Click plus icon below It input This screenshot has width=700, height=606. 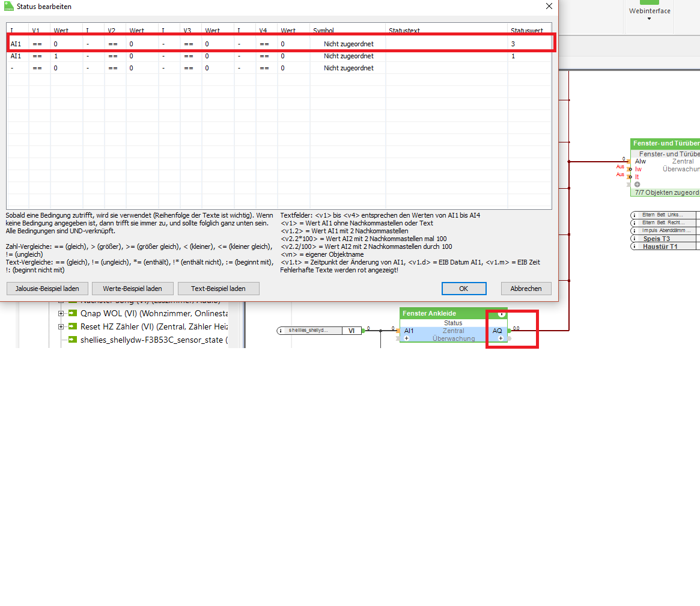[637, 185]
